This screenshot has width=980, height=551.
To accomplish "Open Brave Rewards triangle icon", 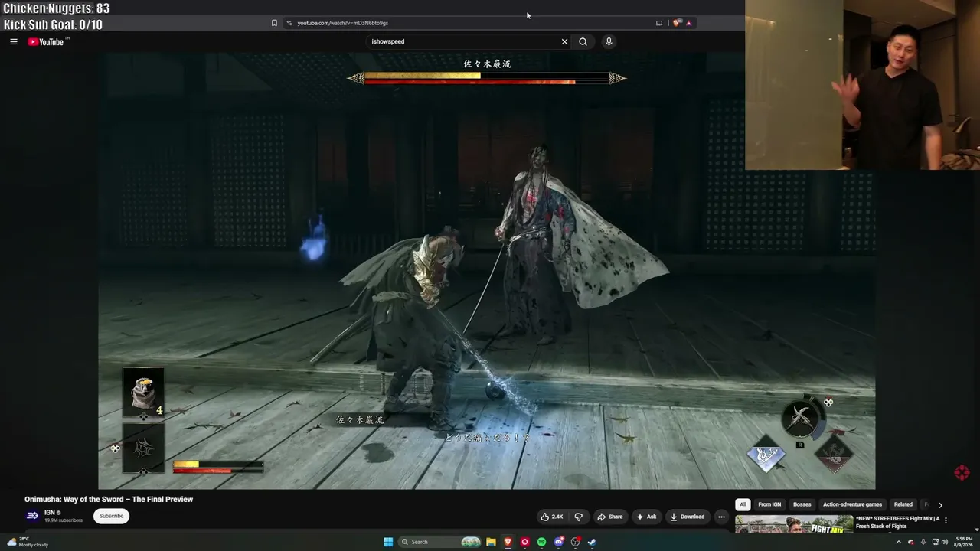I will point(688,23).
